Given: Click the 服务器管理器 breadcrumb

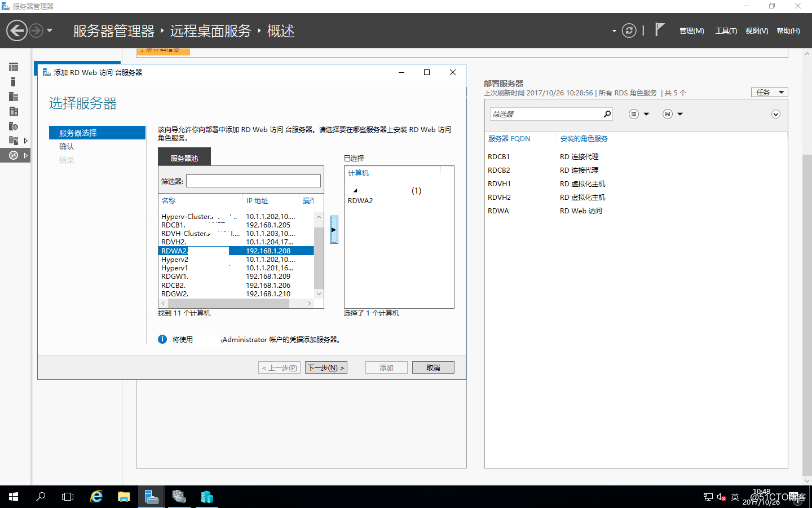Looking at the screenshot, I should (x=114, y=31).
